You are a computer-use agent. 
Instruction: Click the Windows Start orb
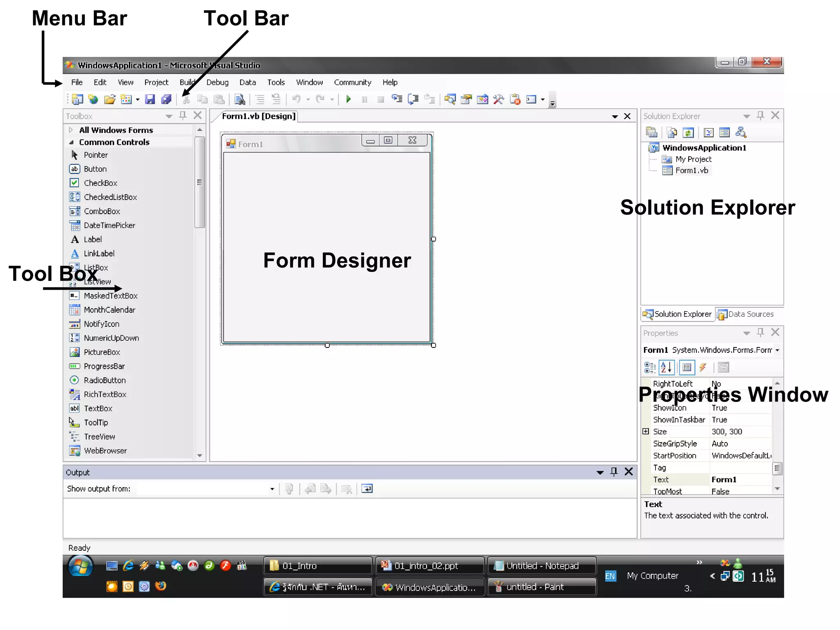pos(81,567)
